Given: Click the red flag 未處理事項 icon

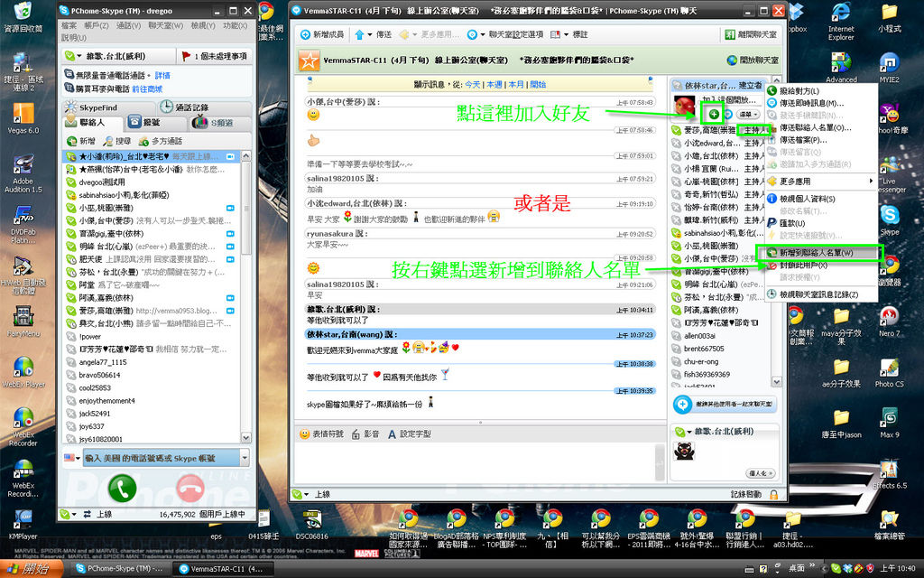Looking at the screenshot, I should point(186,56).
